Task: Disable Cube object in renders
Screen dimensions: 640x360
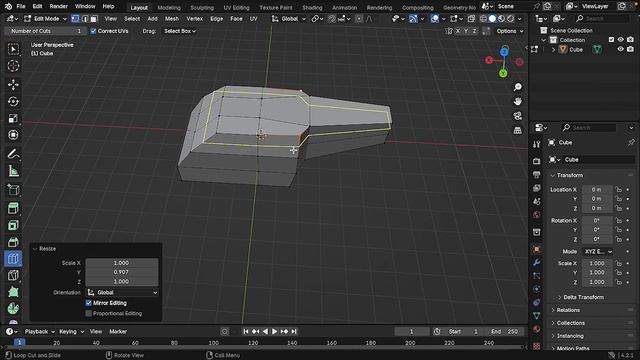Action: click(x=630, y=49)
